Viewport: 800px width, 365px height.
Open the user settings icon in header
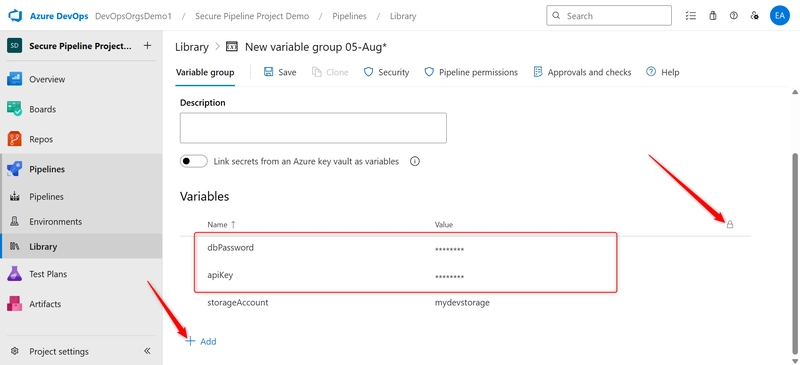pyautogui.click(x=755, y=16)
